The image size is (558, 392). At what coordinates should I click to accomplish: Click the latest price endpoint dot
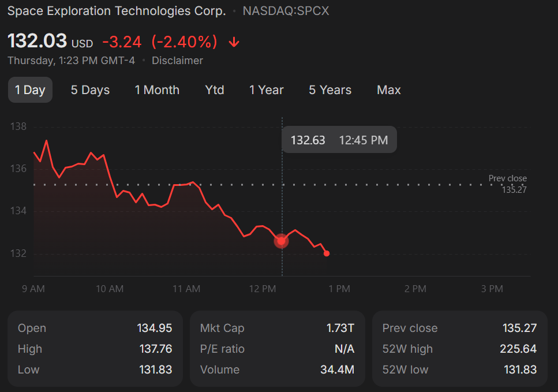(327, 253)
